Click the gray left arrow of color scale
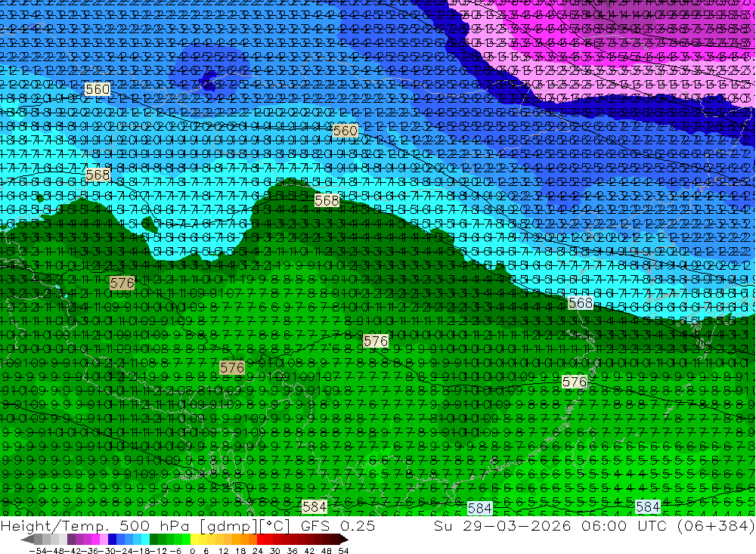The height and width of the screenshot is (554, 756). (x=27, y=539)
